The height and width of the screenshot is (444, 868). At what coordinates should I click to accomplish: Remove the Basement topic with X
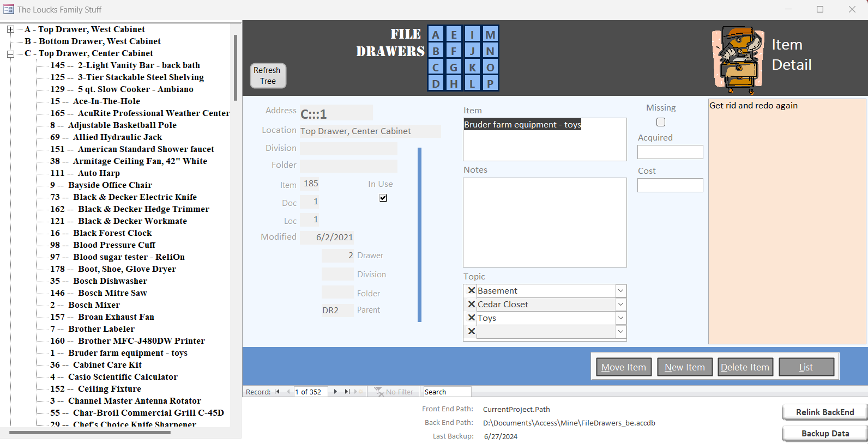point(472,290)
